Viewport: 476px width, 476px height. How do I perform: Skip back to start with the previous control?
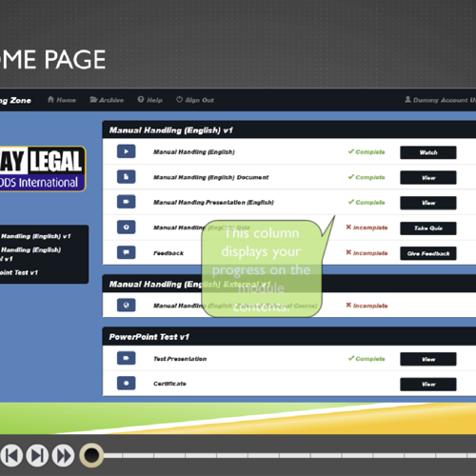tap(11, 456)
